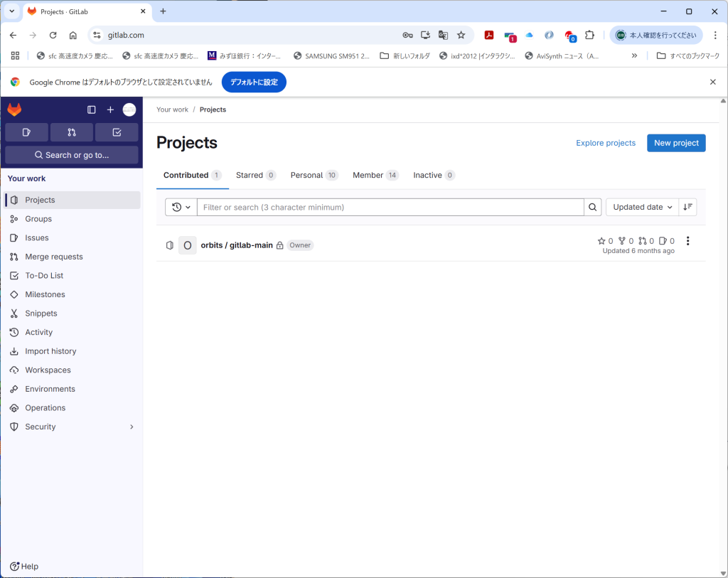
Task: Open To-Do List sidebar item
Action: tap(73, 275)
